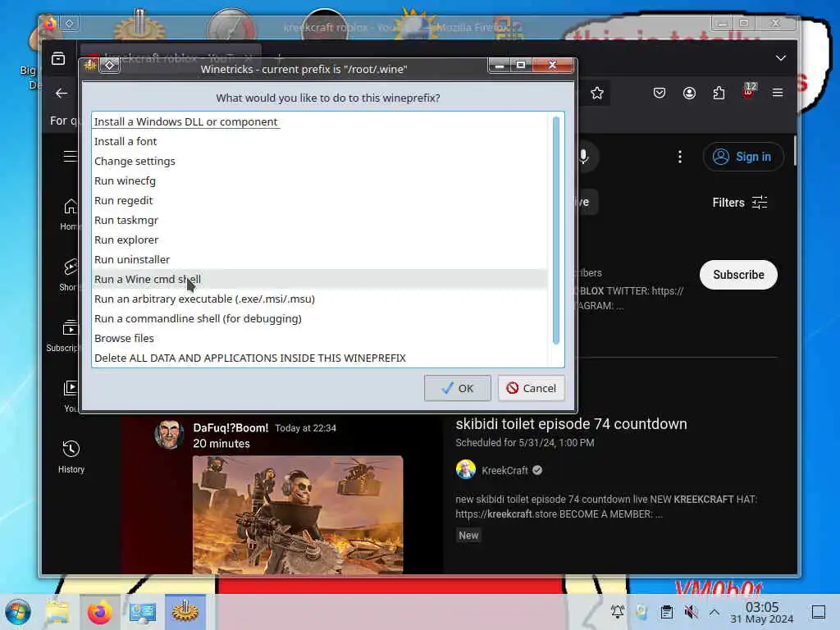
Task: Select 'Delete ALL DATA AND APPLICATIONS' entry
Action: coord(320,358)
